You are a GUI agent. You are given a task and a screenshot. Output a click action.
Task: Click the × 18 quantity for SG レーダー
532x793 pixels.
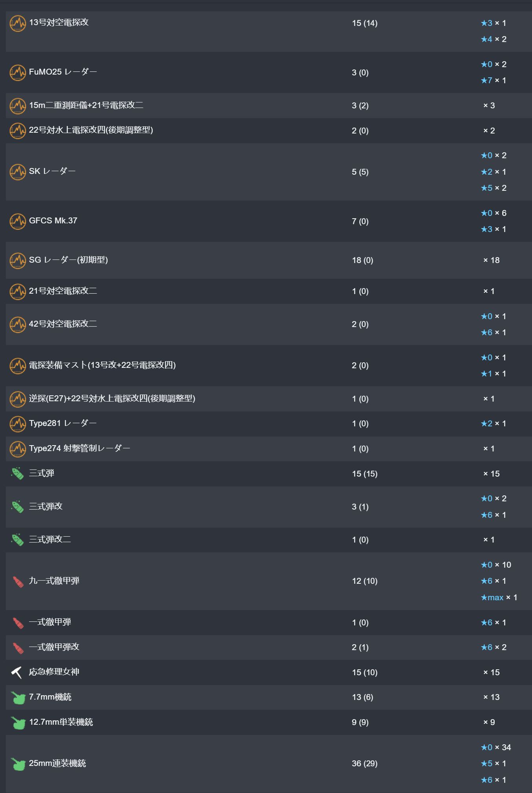[491, 260]
